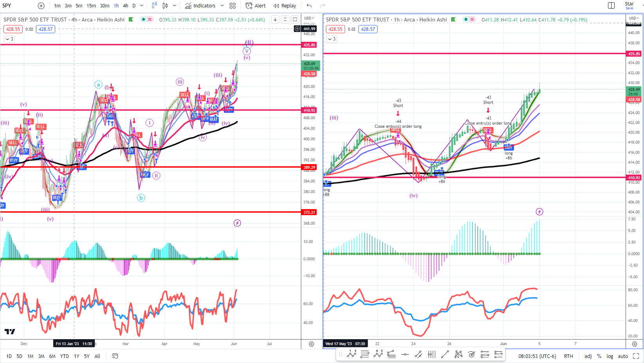644x363 pixels.
Task: Open left chart time axis settings gear
Action: tap(311, 344)
